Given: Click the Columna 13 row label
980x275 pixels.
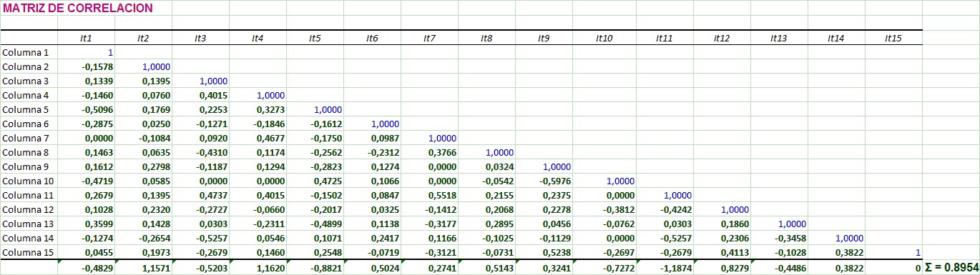Looking at the screenshot, I should [x=29, y=224].
